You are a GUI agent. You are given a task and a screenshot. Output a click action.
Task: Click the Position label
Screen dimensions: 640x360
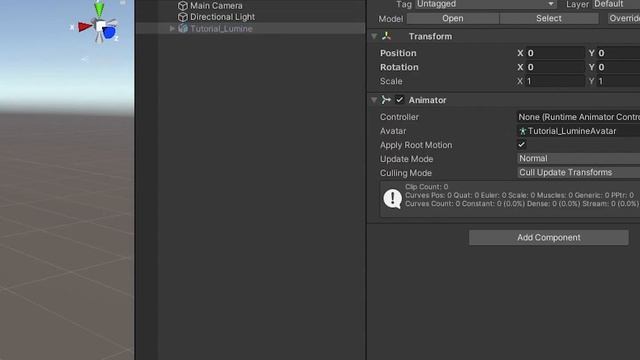(398, 53)
